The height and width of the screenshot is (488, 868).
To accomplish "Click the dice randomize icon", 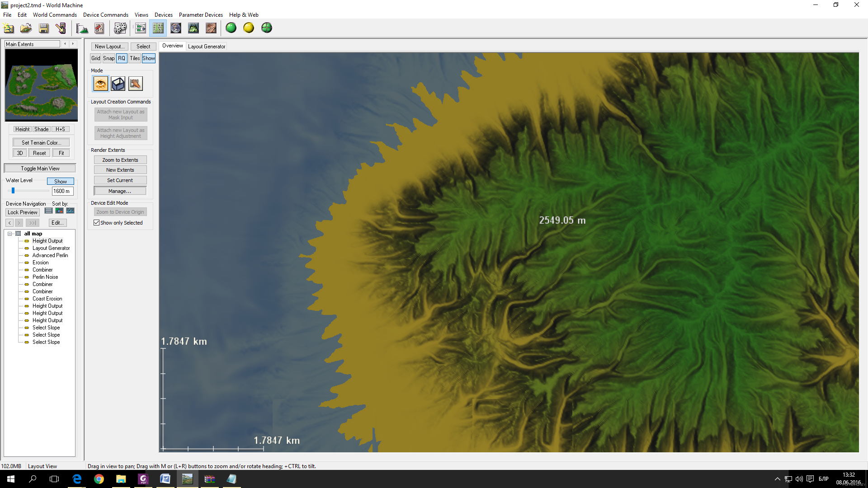I will click(x=120, y=28).
